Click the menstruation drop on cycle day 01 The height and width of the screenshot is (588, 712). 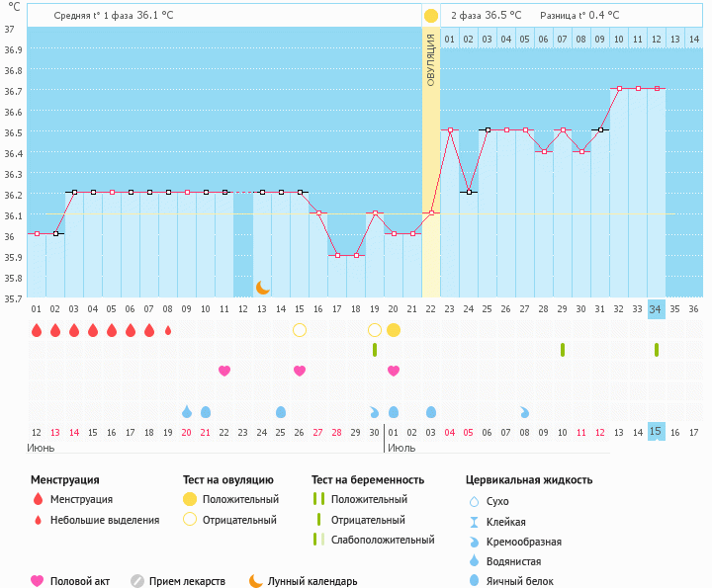(x=37, y=330)
